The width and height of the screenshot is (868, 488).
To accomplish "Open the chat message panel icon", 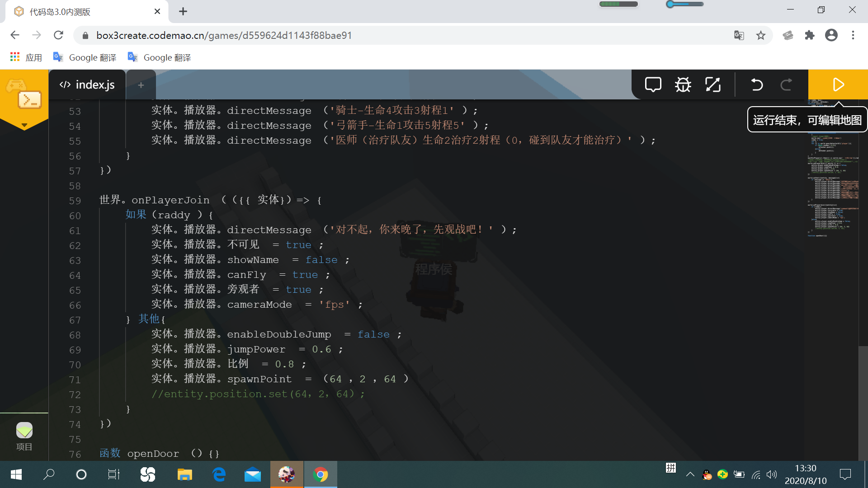I will click(653, 84).
